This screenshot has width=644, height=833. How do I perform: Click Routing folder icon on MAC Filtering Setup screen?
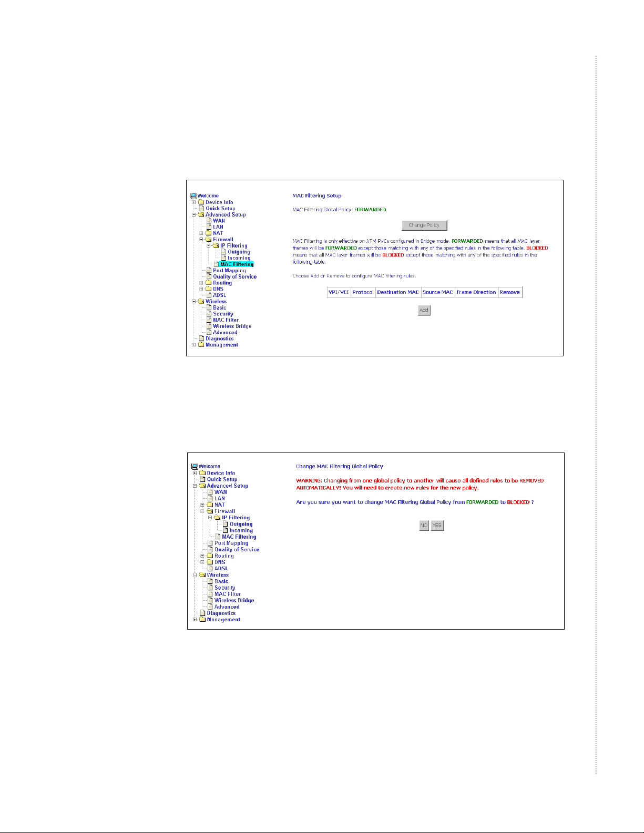click(x=208, y=283)
